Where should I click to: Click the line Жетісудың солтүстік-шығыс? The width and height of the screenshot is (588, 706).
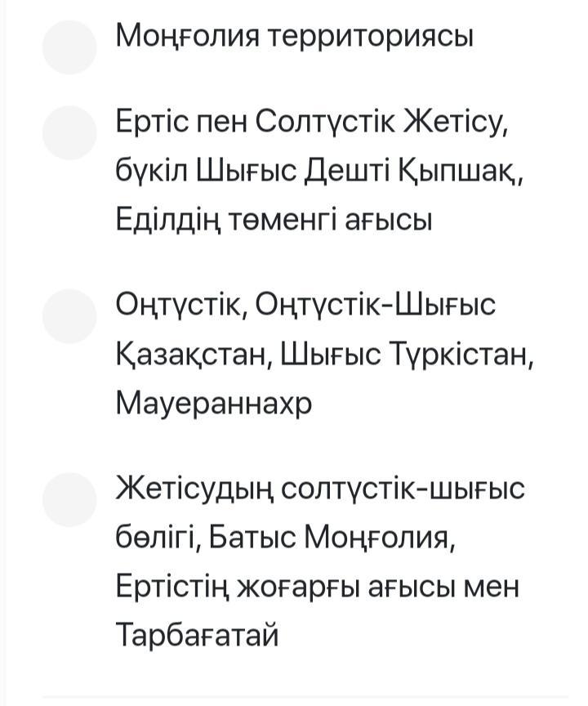click(320, 489)
